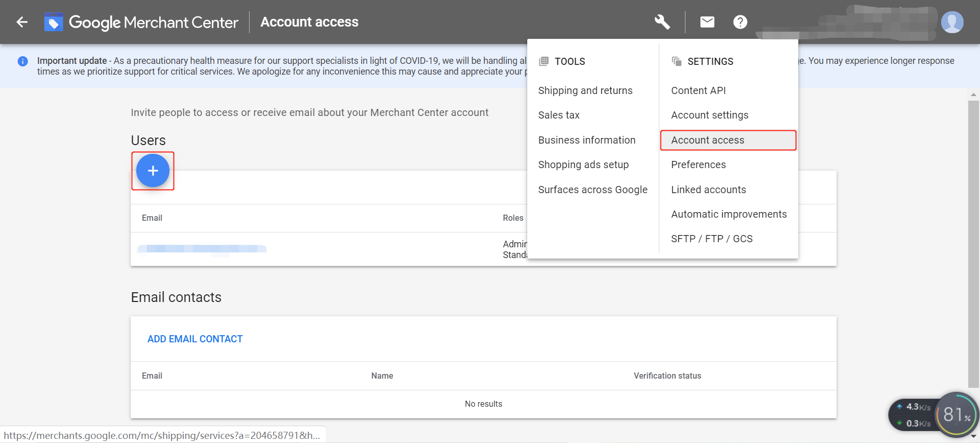Click the blue info icon in banner
This screenshot has width=980, height=443.
[x=23, y=61]
